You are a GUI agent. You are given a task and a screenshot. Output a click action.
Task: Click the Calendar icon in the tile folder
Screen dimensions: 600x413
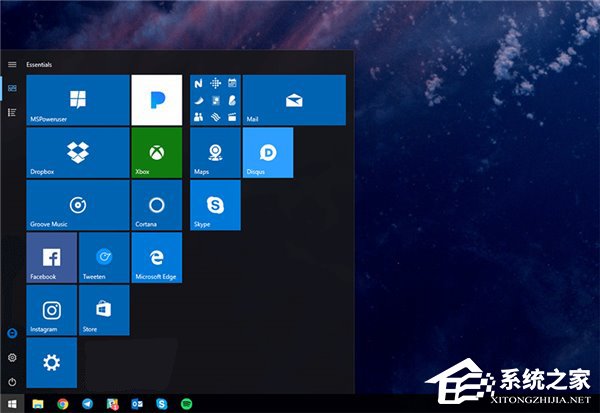[232, 83]
